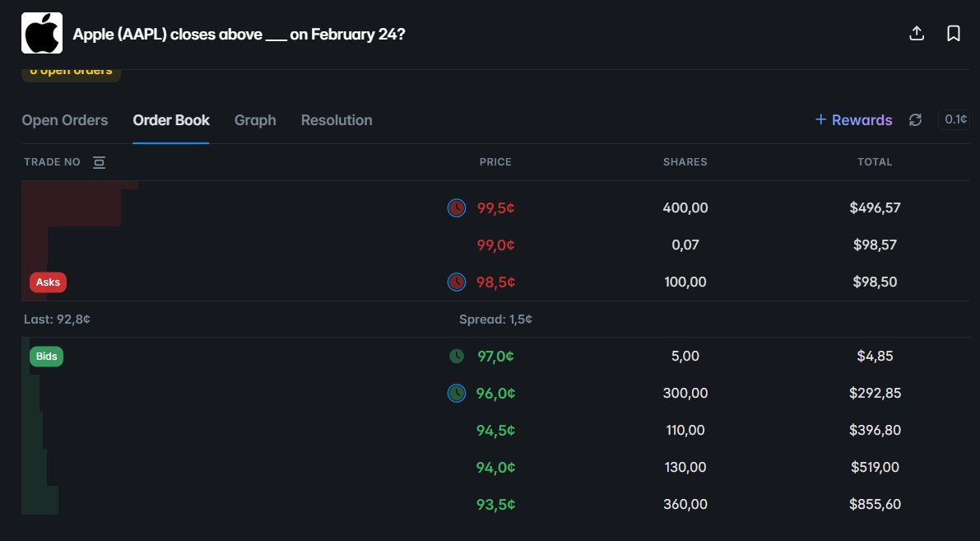Click the PRICE column header
This screenshot has height=541, width=980.
click(x=495, y=162)
